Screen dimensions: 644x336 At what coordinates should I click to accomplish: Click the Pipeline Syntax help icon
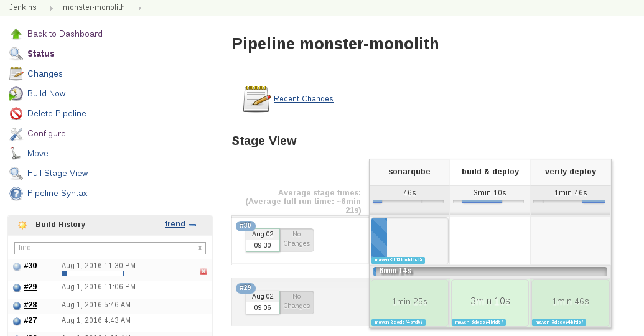pyautogui.click(x=16, y=193)
